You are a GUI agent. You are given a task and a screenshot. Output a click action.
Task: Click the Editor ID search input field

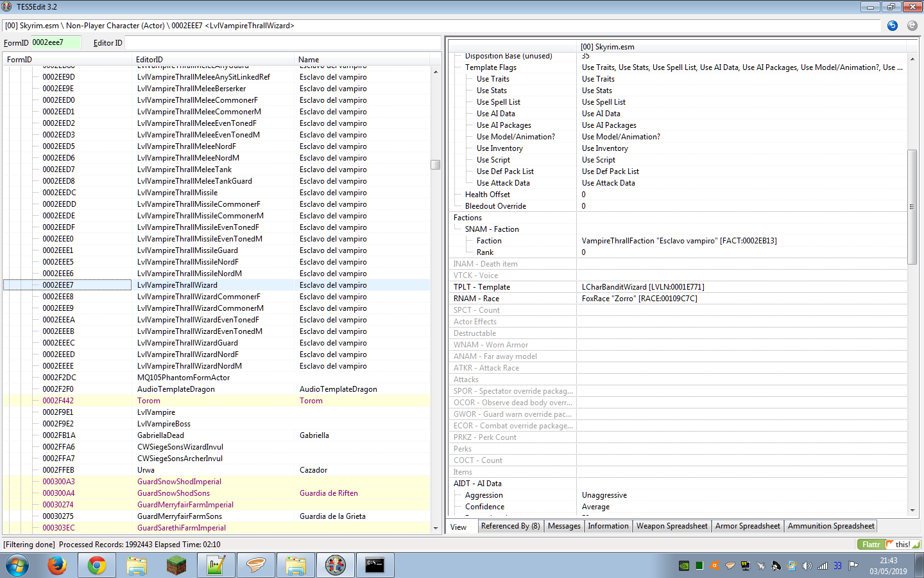[x=282, y=42]
